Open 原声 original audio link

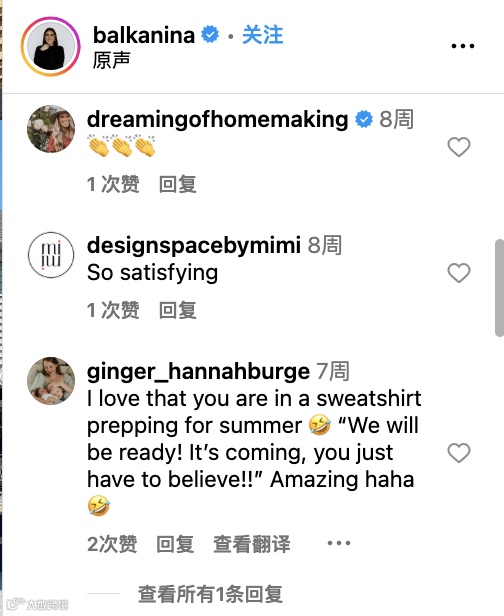click(x=111, y=60)
